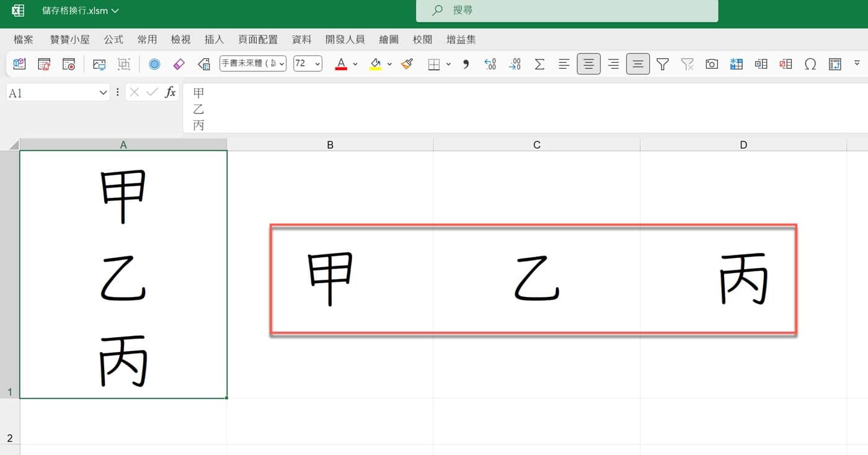Click the yellow fill color bucket

coord(375,64)
